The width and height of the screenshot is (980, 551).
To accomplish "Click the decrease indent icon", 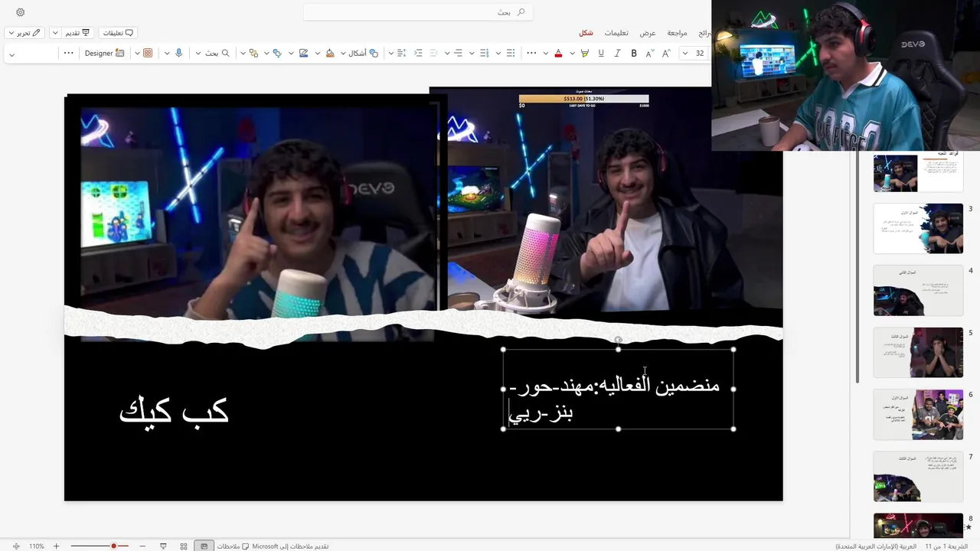I will [434, 54].
